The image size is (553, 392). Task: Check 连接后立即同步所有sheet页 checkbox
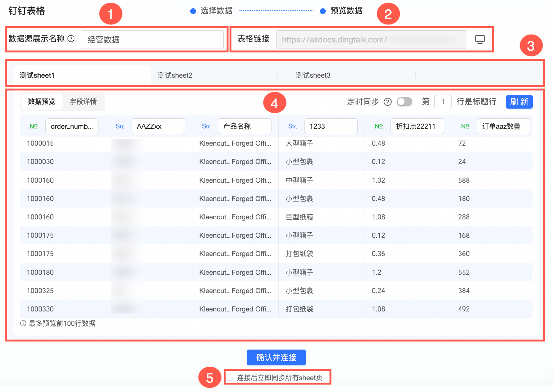[x=229, y=378]
